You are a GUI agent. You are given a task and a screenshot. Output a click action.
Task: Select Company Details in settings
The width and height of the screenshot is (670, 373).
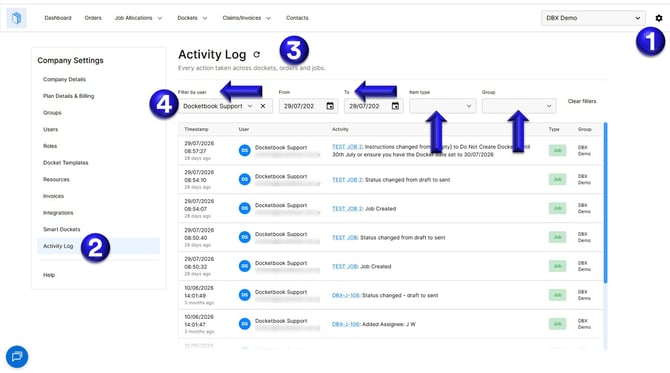(65, 79)
